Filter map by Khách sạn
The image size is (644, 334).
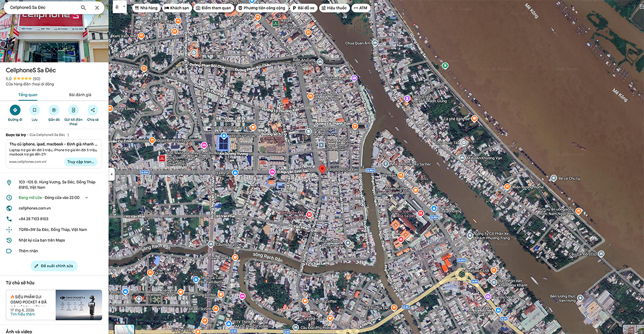point(177,8)
